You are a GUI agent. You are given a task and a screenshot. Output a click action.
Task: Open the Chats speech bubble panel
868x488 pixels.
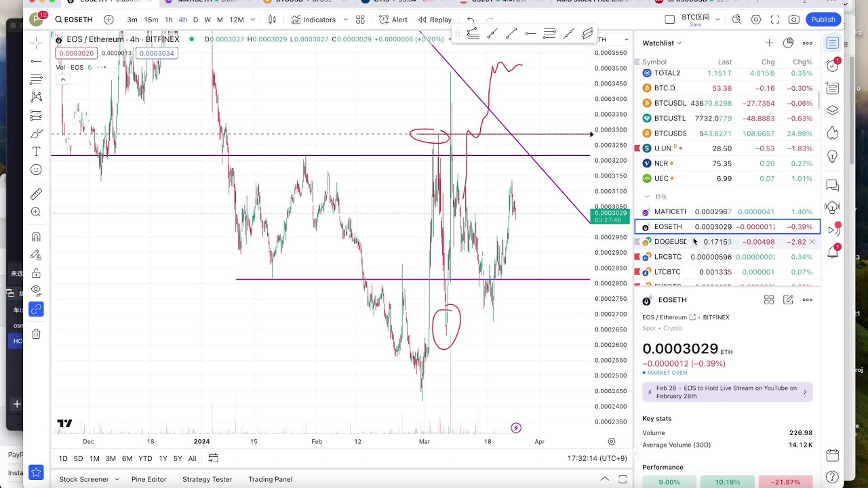(x=833, y=185)
